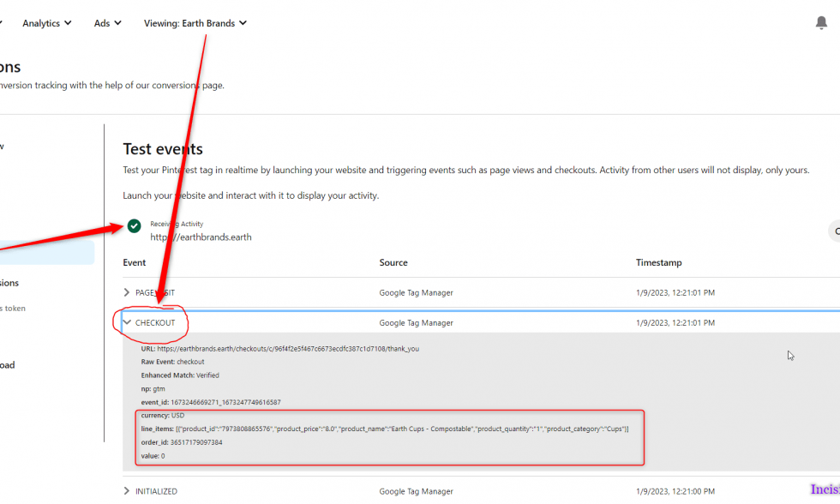Expand the PAGEVISIT event row
This screenshot has height=504, width=840.
pyautogui.click(x=128, y=293)
